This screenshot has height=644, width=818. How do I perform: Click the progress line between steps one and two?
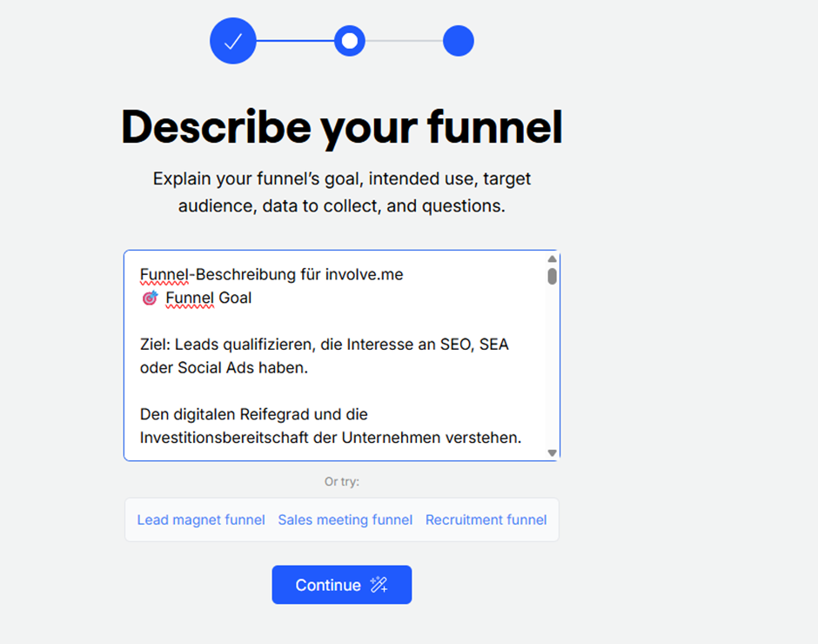coord(295,41)
